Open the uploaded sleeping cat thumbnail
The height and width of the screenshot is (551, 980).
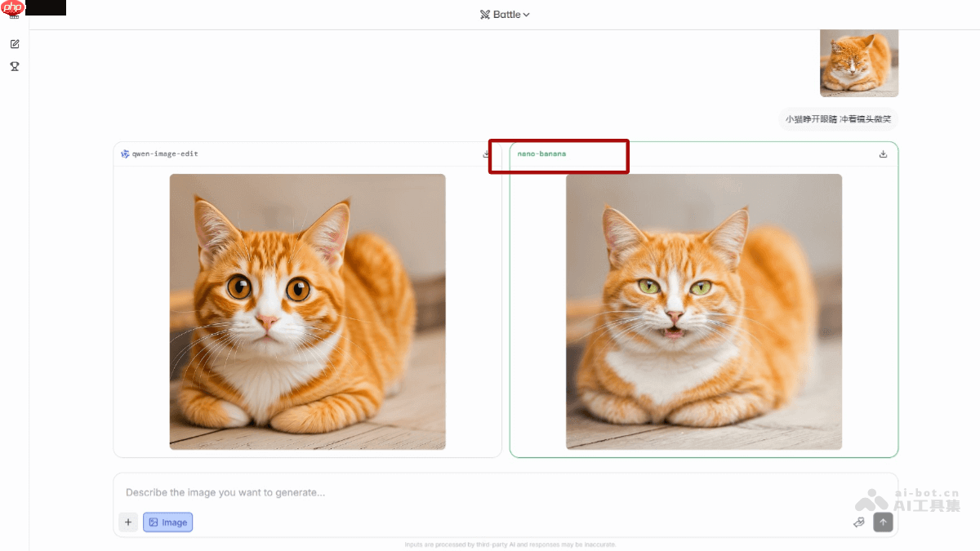point(859,63)
